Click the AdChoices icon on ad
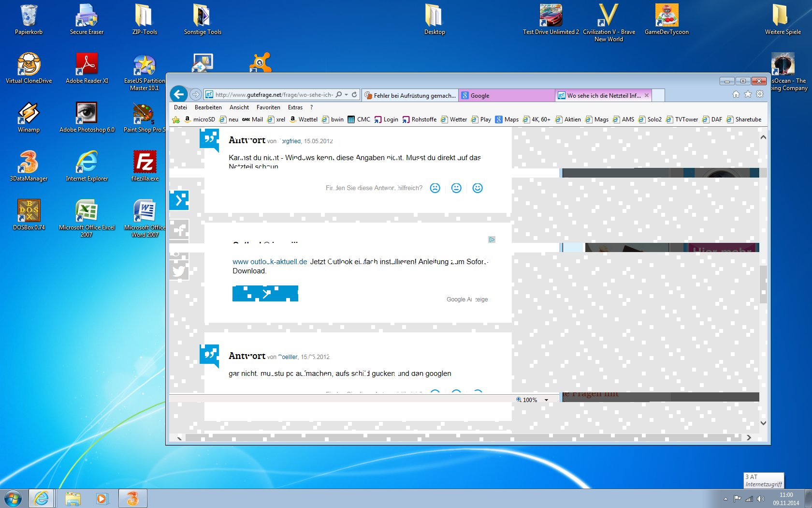812x508 pixels. 492,239
